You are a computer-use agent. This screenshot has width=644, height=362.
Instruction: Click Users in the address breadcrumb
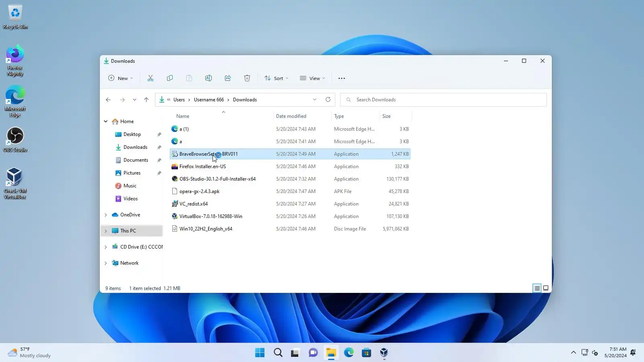click(x=179, y=100)
